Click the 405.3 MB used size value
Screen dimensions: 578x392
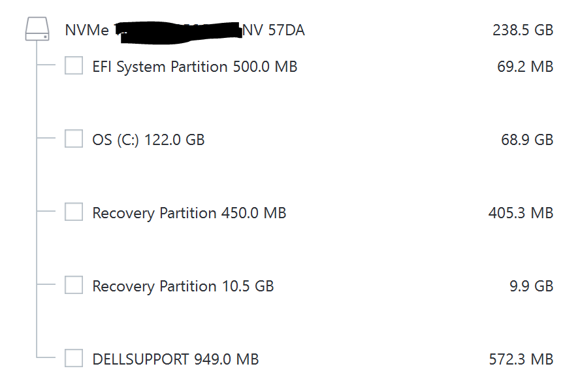(521, 213)
